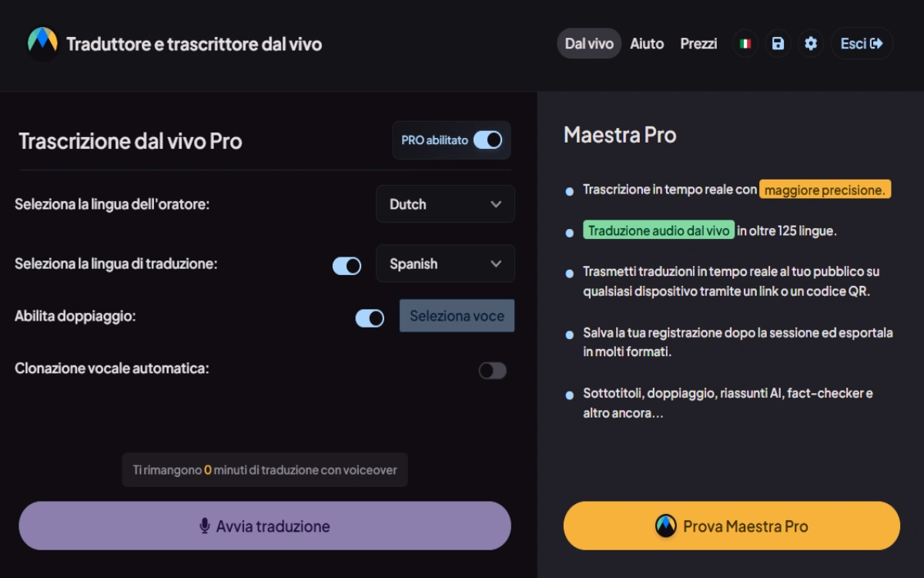Open the Aiuto menu item

pos(647,44)
